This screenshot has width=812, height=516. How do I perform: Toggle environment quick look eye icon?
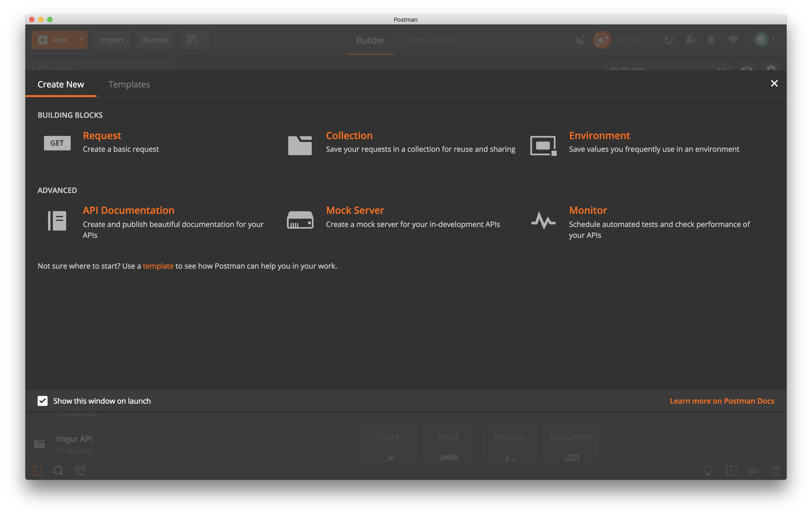click(x=747, y=68)
